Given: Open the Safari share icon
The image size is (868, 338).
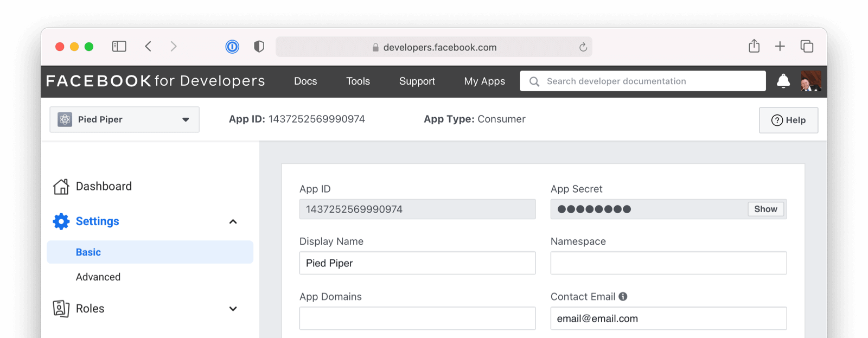Looking at the screenshot, I should click(754, 46).
